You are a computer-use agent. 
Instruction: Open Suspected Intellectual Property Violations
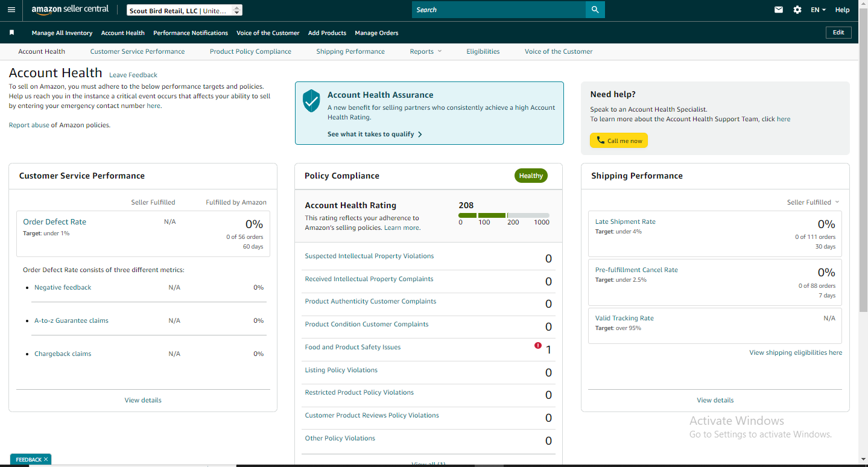(x=369, y=256)
